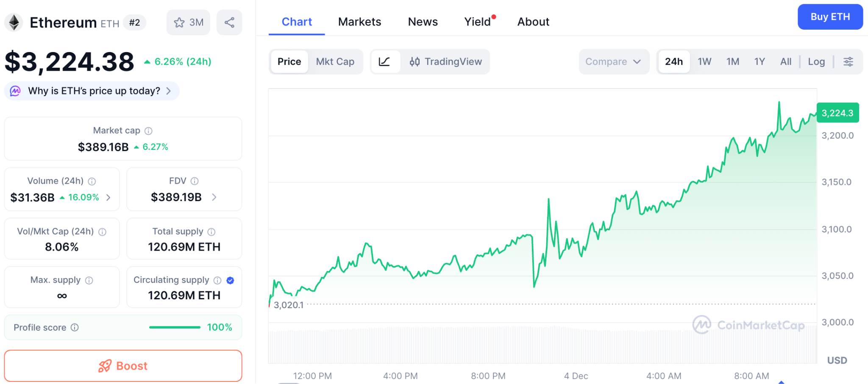Click Buy ETH button
This screenshot has width=868, height=384.
[x=830, y=17]
